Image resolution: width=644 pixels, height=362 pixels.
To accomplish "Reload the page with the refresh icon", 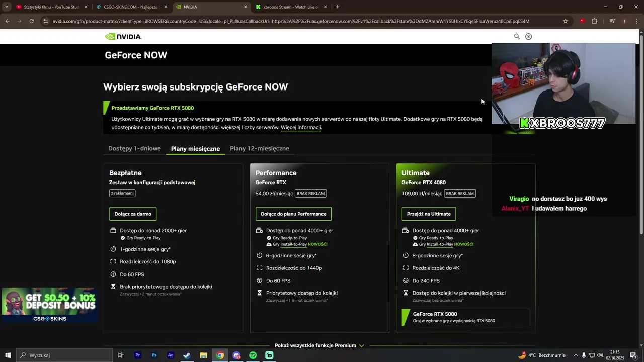I will 32,21.
